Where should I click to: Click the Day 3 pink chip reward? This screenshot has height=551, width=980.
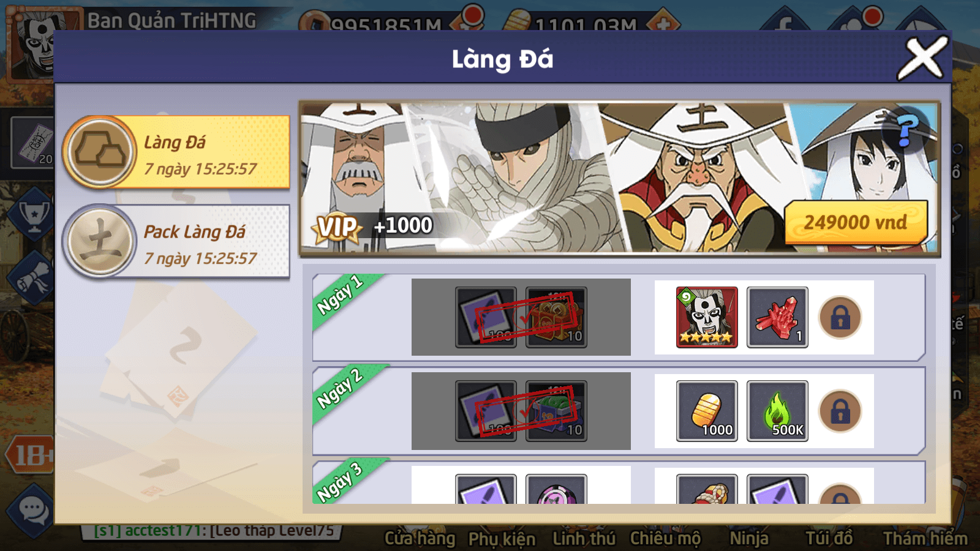click(556, 489)
